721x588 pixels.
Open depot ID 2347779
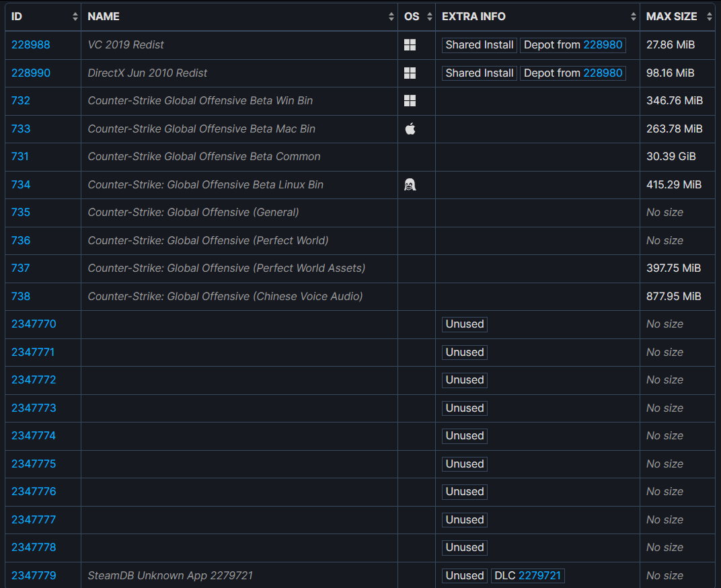[34, 576]
